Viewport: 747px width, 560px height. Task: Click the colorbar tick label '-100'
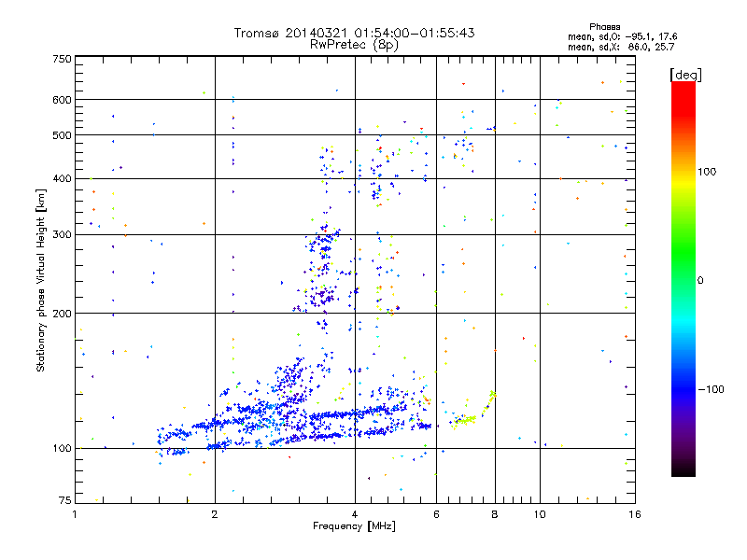click(x=711, y=389)
